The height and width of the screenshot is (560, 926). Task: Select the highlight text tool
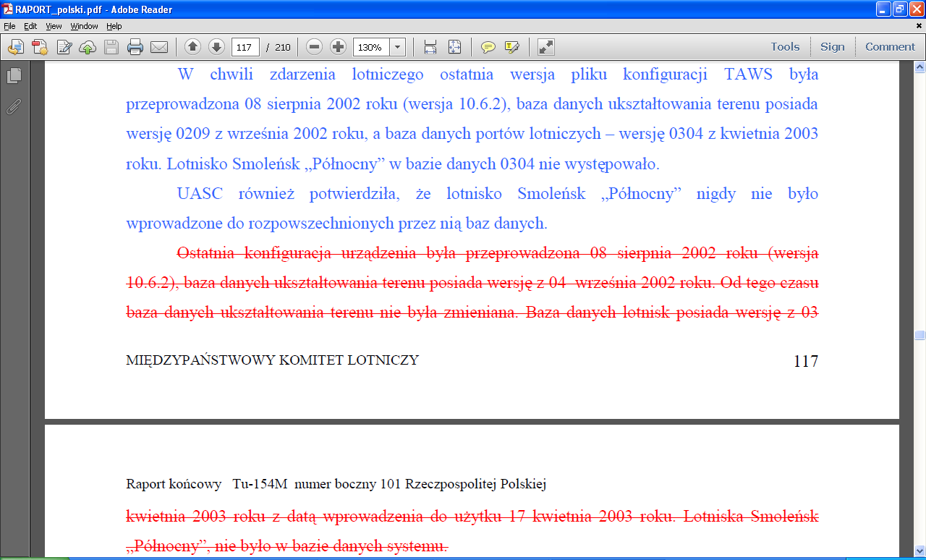(512, 47)
